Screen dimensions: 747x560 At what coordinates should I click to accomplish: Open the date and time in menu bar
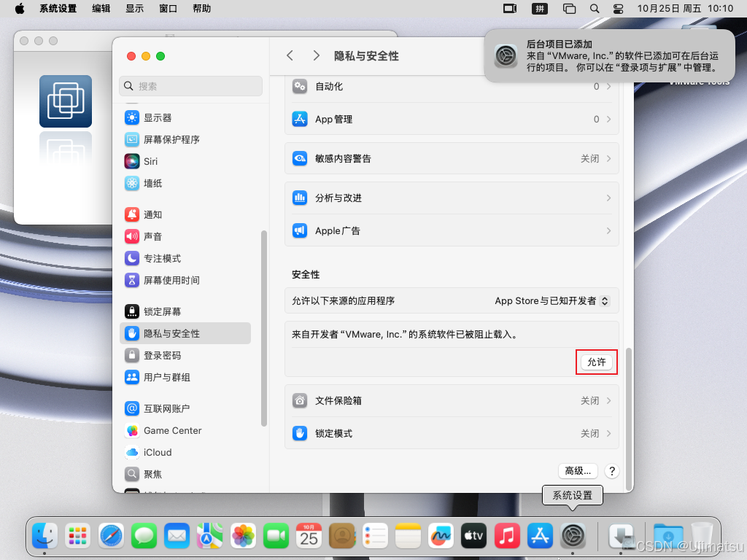coord(685,9)
